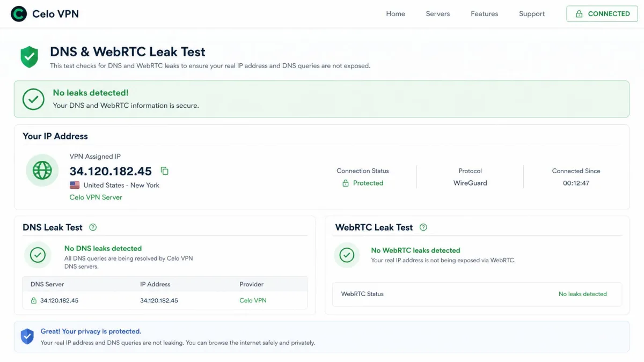Screen dimensions: 644x362
Task: Click the Provider column header
Action: pyautogui.click(x=252, y=284)
